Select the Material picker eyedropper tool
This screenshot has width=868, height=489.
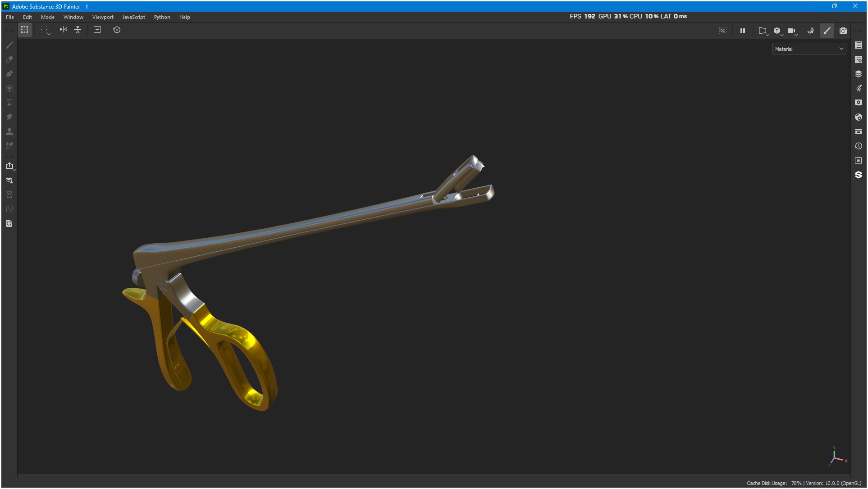pyautogui.click(x=9, y=146)
